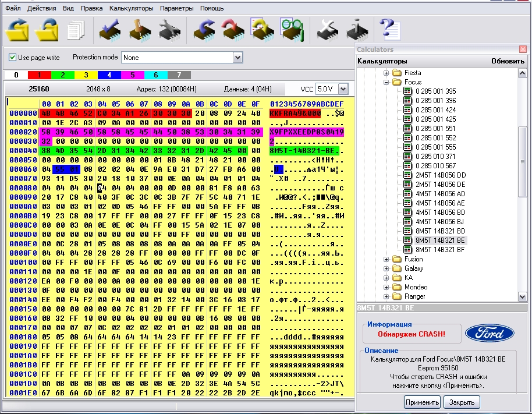The width and height of the screenshot is (532, 414).
Task: Open the Правка menu
Action: pyautogui.click(x=91, y=8)
